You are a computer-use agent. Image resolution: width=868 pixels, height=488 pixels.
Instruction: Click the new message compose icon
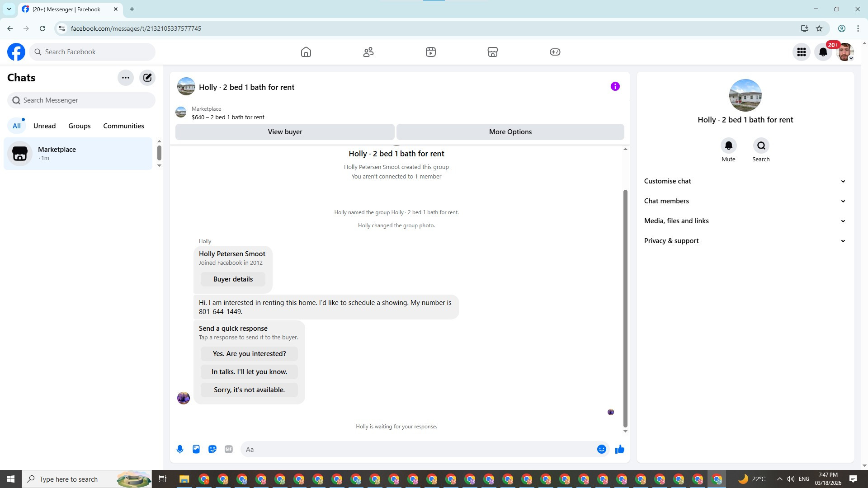(147, 78)
